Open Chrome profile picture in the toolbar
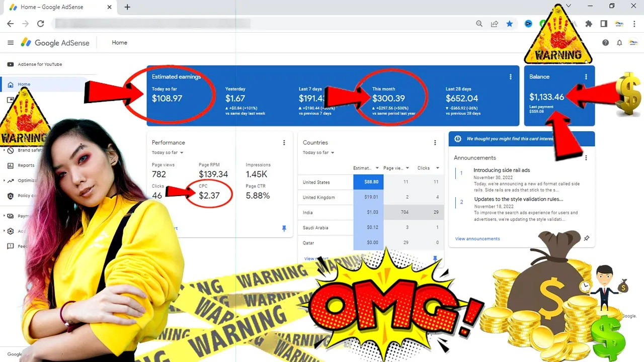 (x=619, y=24)
